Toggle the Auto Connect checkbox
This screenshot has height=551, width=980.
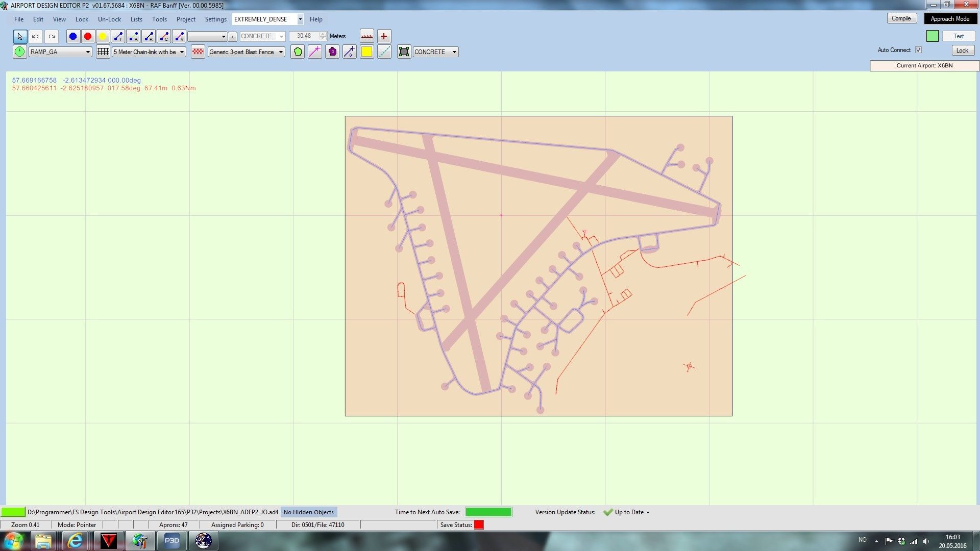tap(918, 50)
